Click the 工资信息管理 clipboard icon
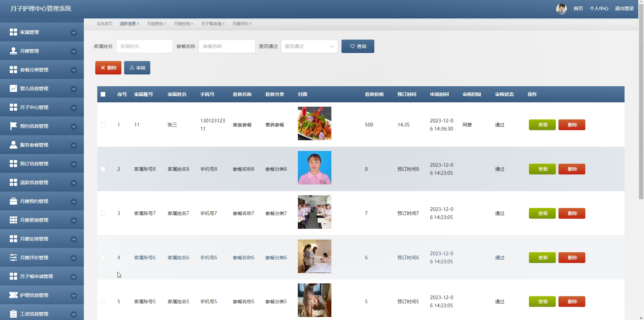This screenshot has height=320, width=644. point(13,314)
